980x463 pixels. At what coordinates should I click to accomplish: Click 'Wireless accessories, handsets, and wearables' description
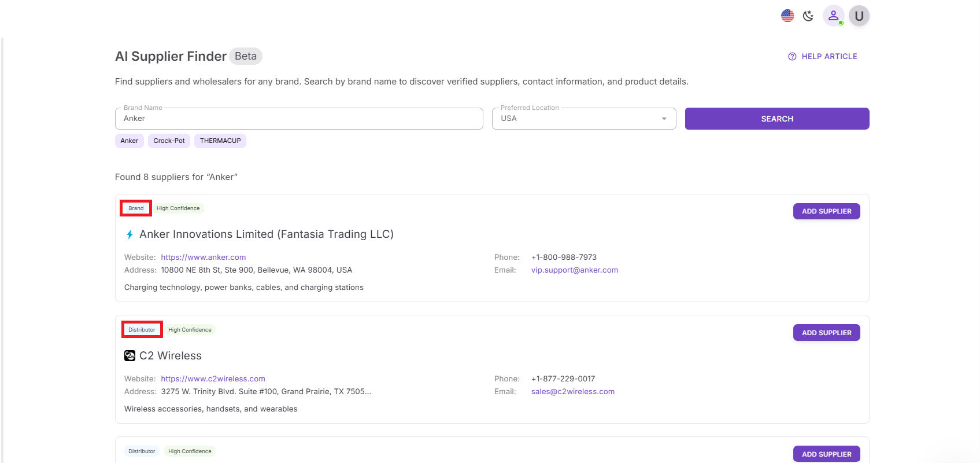click(211, 409)
